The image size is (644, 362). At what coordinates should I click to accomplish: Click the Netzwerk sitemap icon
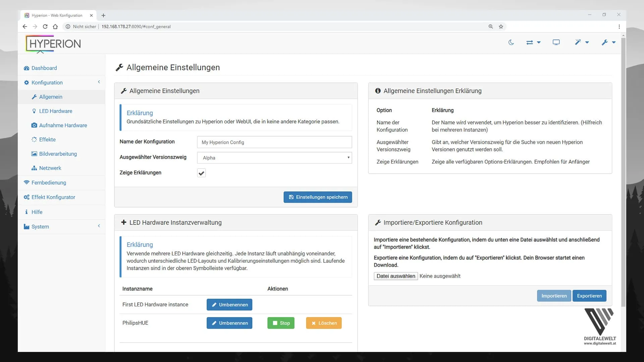(34, 168)
